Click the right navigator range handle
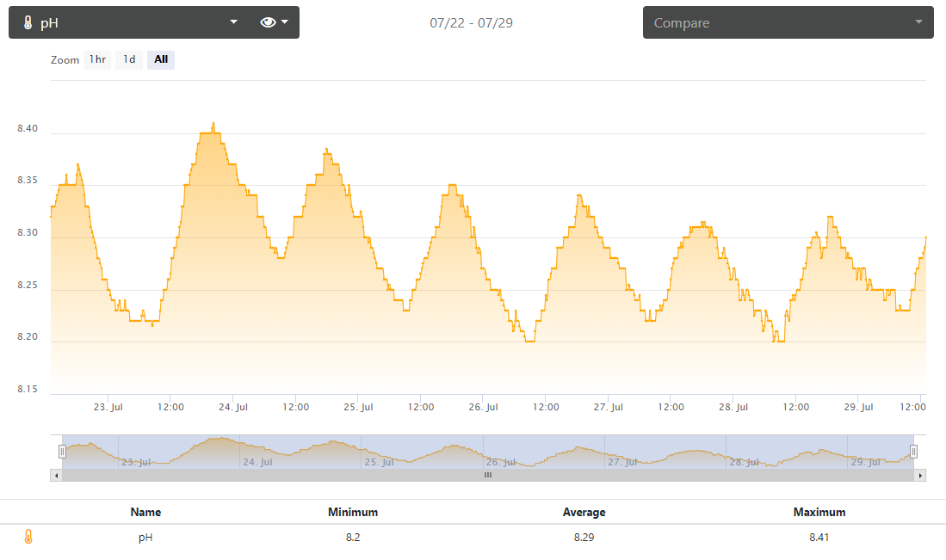 click(914, 452)
